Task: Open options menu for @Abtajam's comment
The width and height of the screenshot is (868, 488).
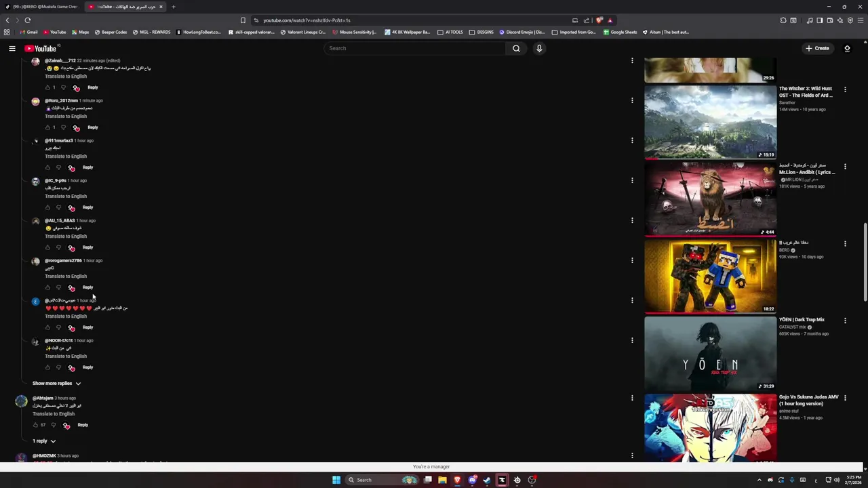Action: coord(632,398)
